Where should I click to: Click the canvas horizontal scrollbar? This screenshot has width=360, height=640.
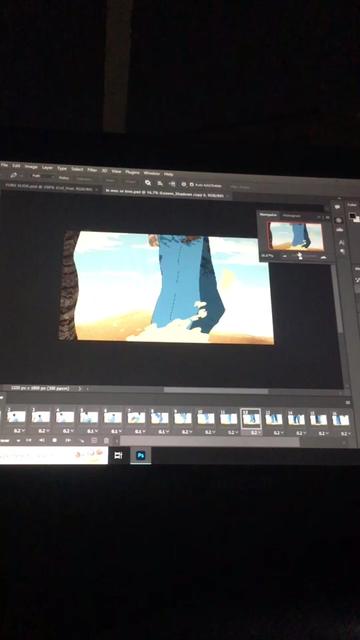coord(216,391)
